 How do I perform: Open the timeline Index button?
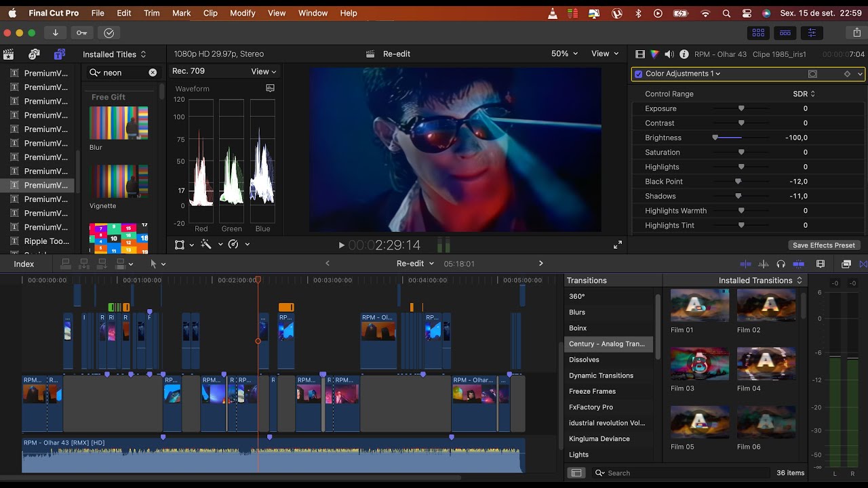pyautogui.click(x=24, y=264)
